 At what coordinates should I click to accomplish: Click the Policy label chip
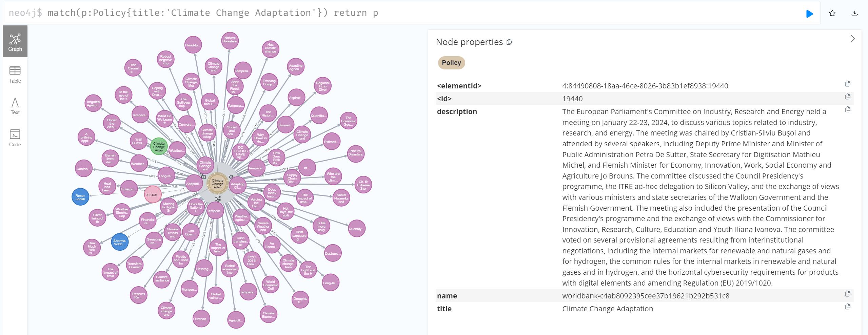[451, 63]
